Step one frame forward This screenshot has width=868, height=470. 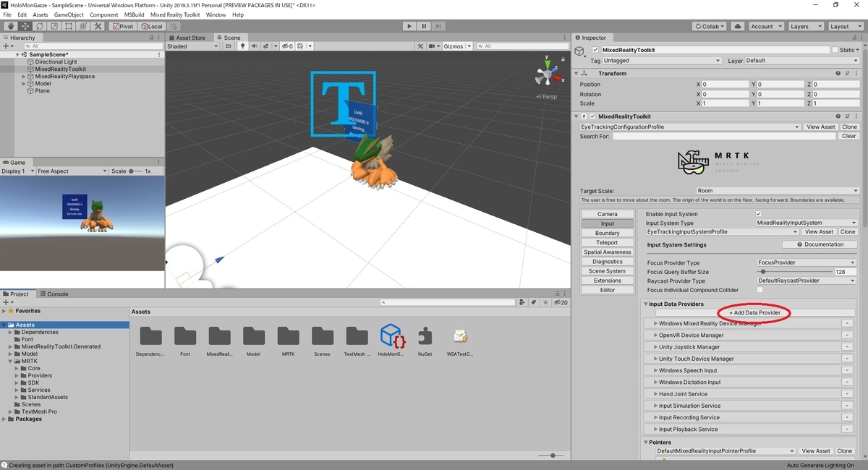[439, 26]
